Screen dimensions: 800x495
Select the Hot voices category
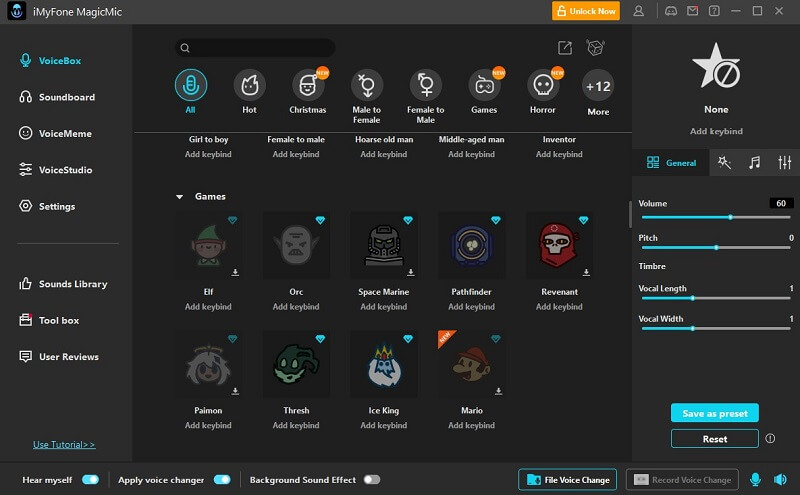249,85
